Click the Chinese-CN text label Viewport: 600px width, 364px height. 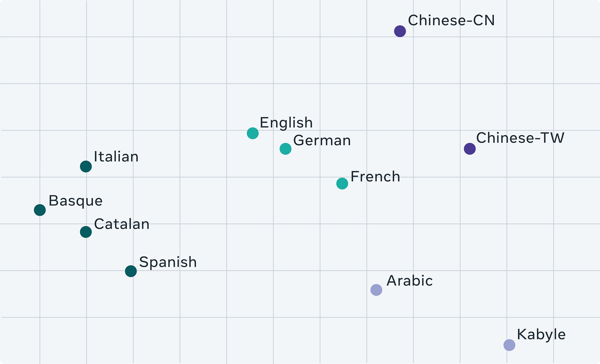pyautogui.click(x=451, y=20)
